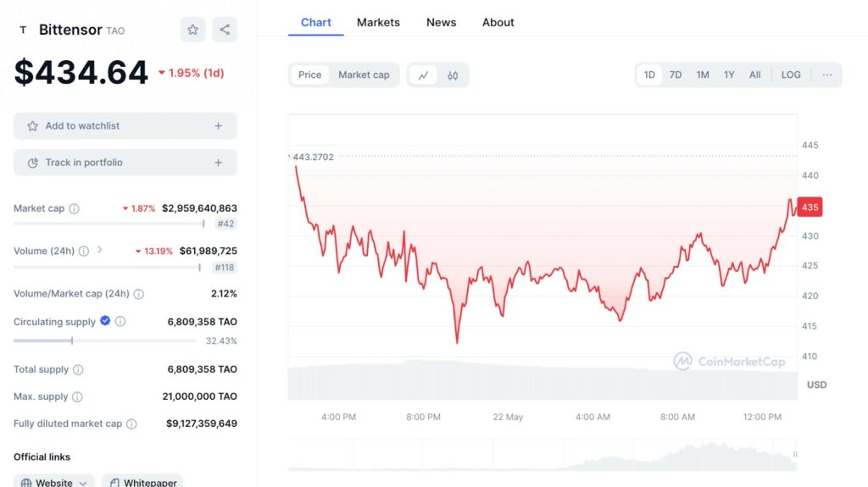Enable LOG scale on chart
This screenshot has height=487, width=868.
click(x=790, y=75)
